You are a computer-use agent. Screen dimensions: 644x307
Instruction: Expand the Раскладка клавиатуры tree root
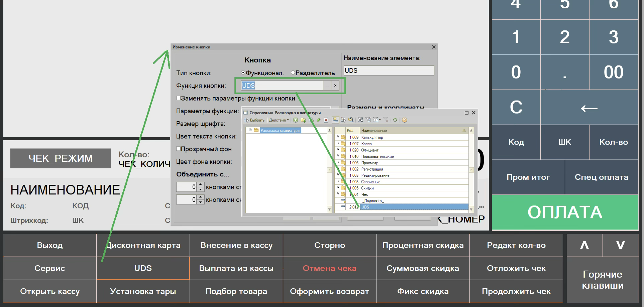(250, 130)
